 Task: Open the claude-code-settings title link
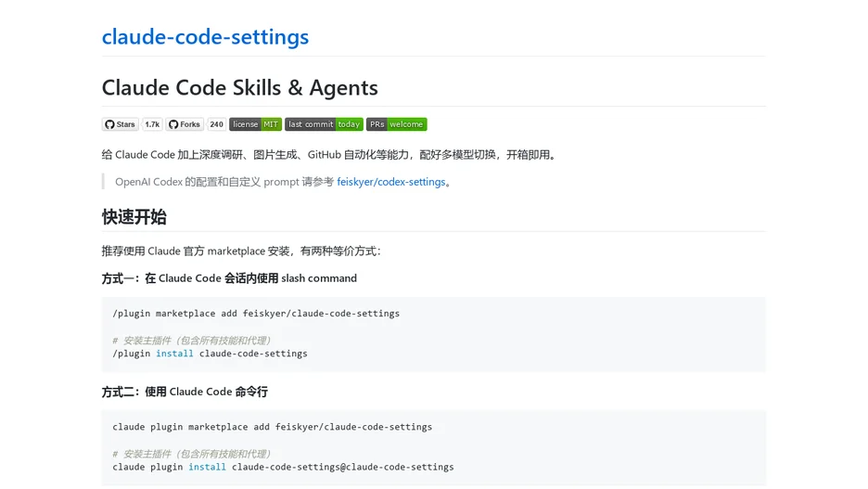205,36
